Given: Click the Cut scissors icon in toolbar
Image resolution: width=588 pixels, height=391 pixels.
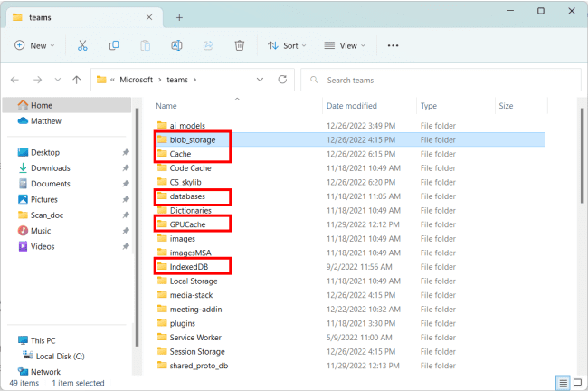Looking at the screenshot, I should (x=82, y=45).
